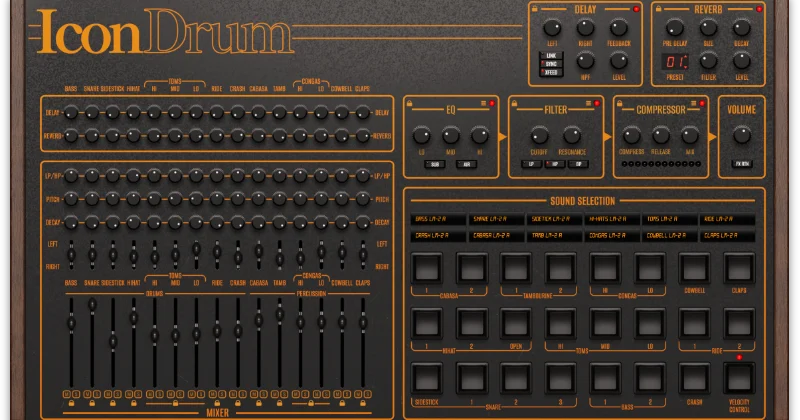Trigger the Cabasa 1 drum pad
800x420 pixels.
[427, 268]
